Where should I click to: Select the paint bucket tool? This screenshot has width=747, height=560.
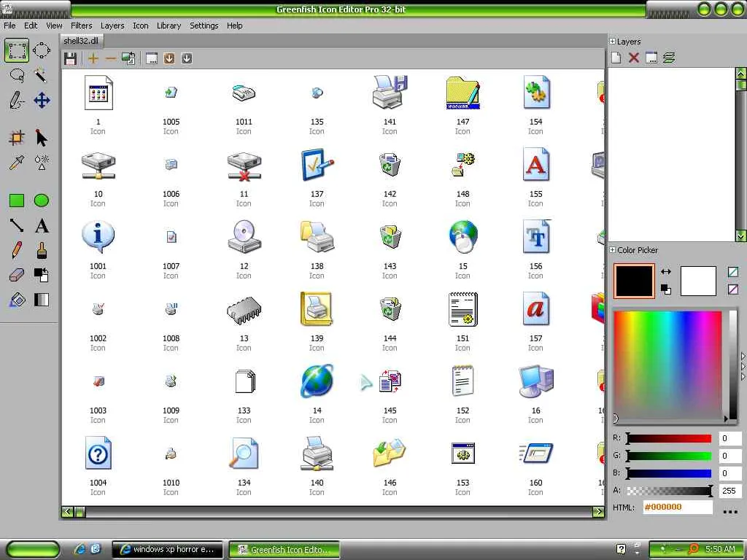(17, 300)
